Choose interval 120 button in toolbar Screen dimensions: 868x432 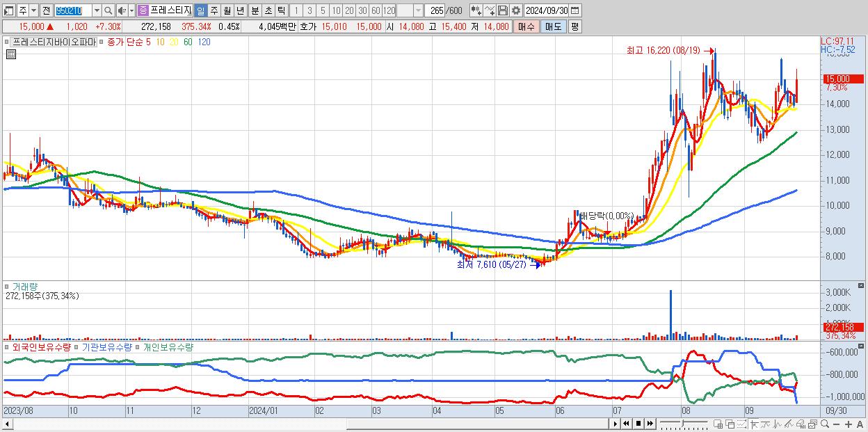(x=389, y=10)
